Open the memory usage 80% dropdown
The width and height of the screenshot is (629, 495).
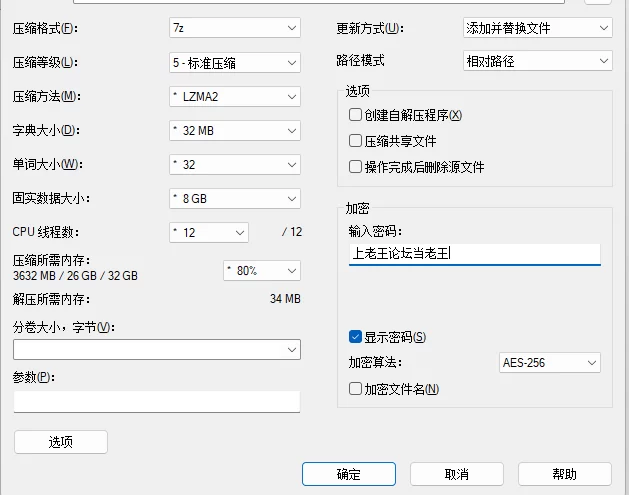261,270
